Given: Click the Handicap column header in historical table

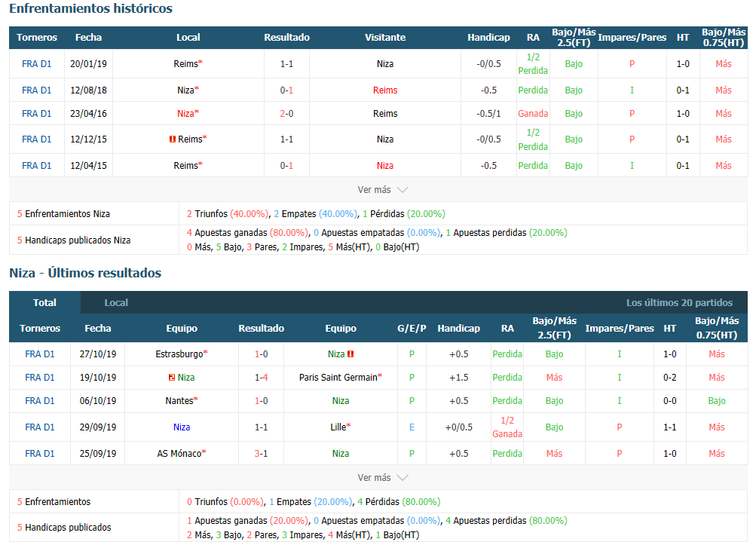Looking at the screenshot, I should pos(488,38).
